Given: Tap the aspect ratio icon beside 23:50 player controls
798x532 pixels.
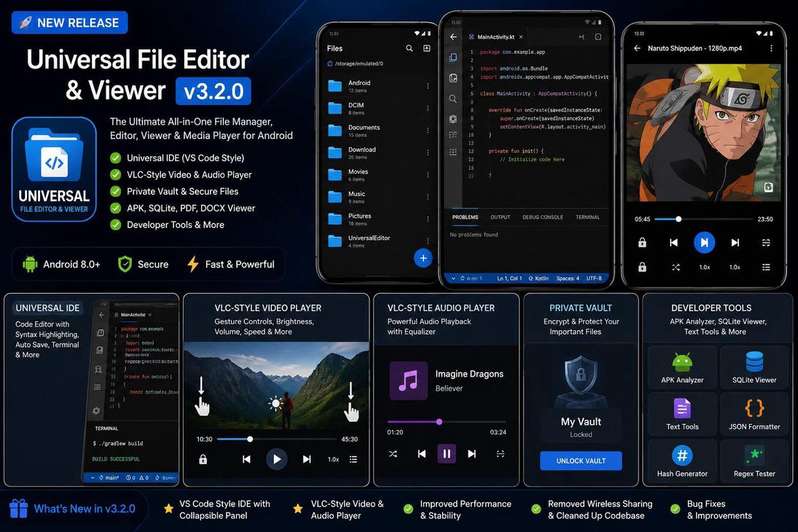Looking at the screenshot, I should pyautogui.click(x=766, y=243).
